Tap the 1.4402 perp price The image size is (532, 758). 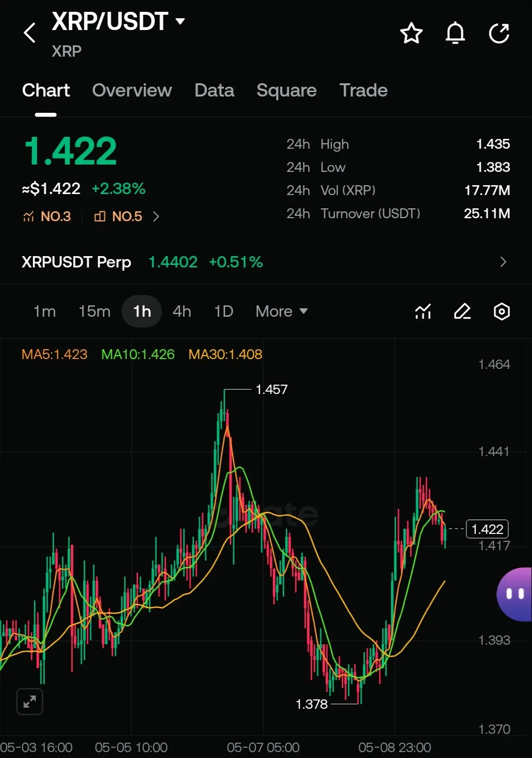pyautogui.click(x=173, y=262)
